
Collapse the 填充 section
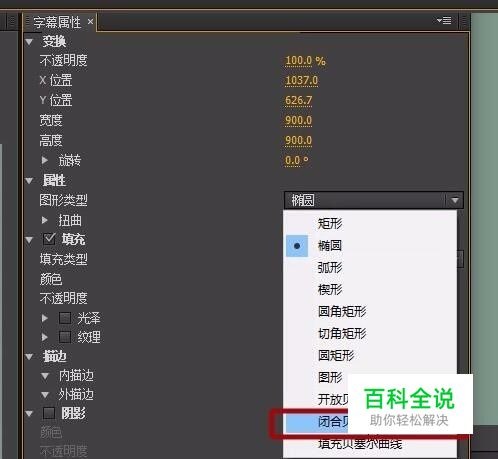point(29,240)
